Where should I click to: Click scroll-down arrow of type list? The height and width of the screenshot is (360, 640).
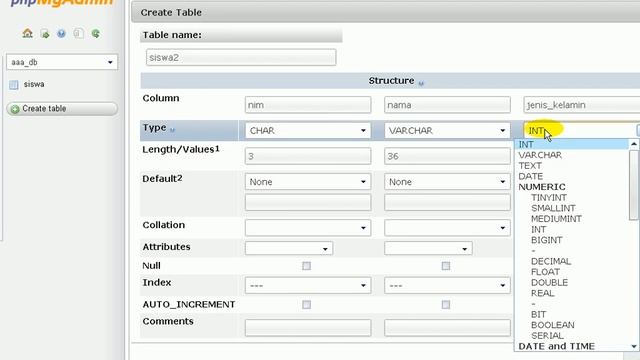point(634,347)
